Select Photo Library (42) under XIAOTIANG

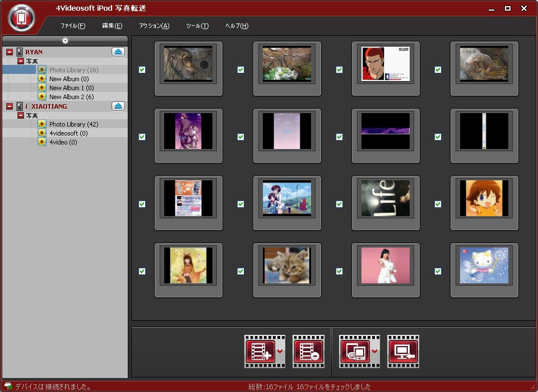pos(73,124)
